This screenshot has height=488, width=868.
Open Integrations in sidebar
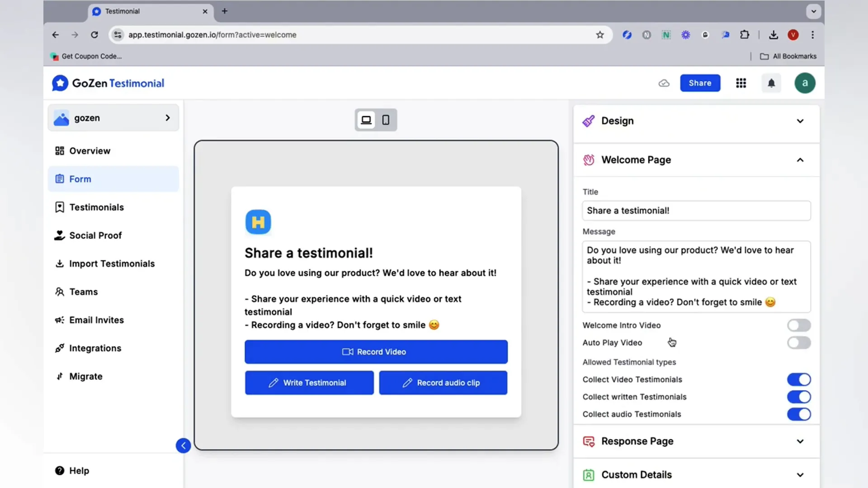tap(113, 348)
